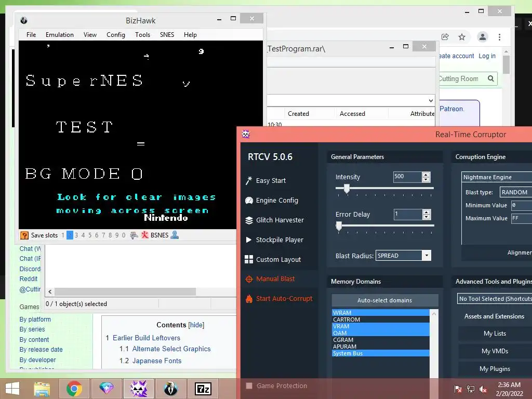
Task: Toggle CGRAM memory domain selection
Action: (380, 340)
